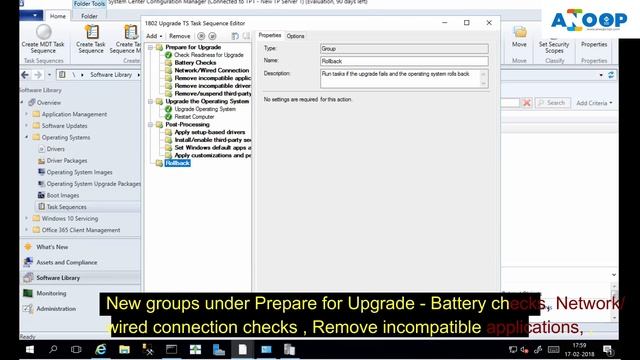640x360 pixels.
Task: Select the Rollback group
Action: pyautogui.click(x=178, y=163)
